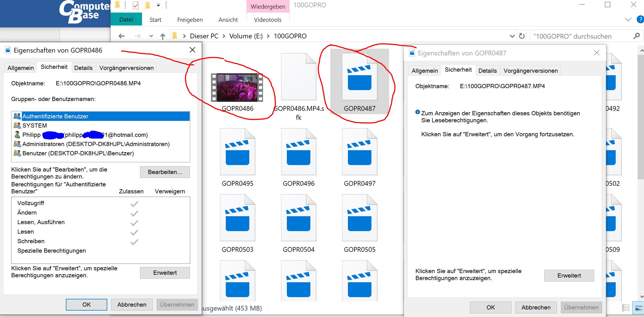Click the properties checkmark quick access icon
This screenshot has width=644, height=317.
coord(136,5)
